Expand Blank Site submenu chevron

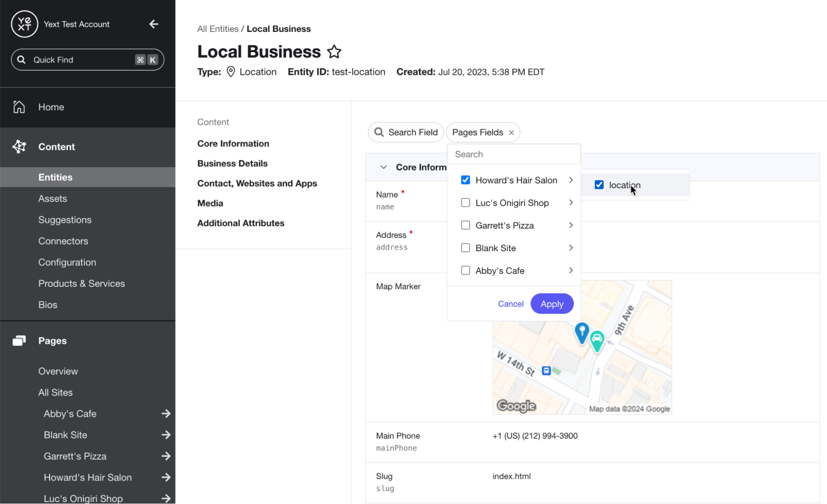tap(571, 248)
